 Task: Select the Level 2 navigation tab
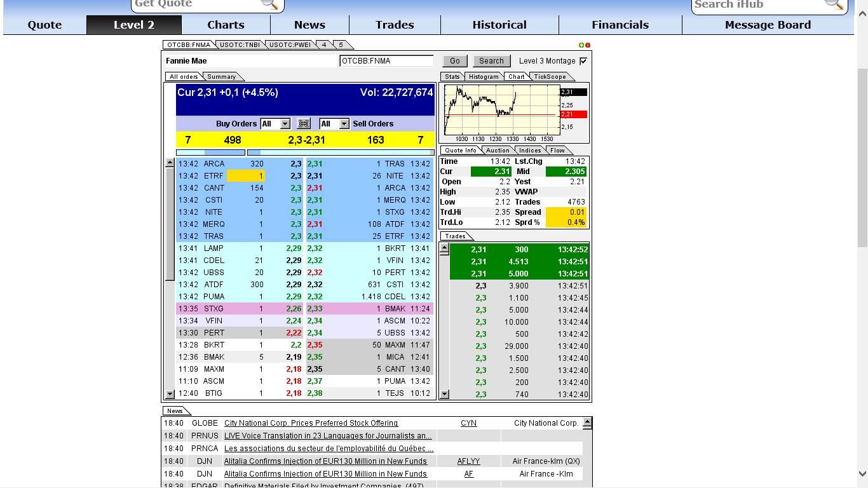click(x=134, y=25)
